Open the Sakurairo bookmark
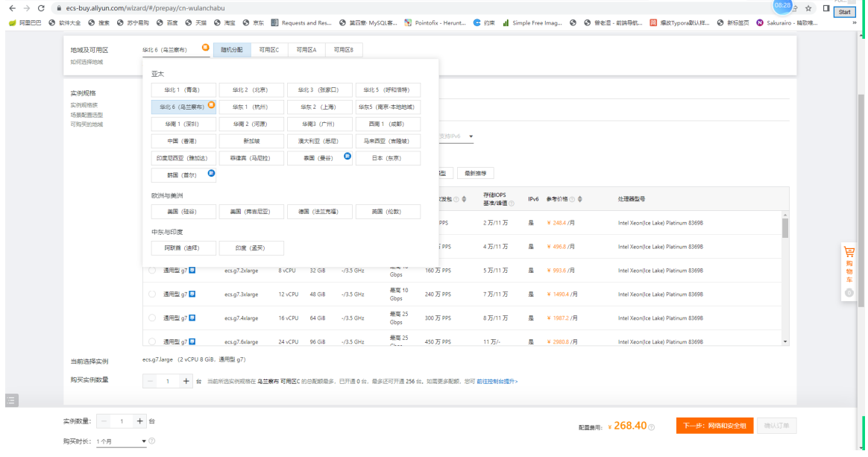 click(787, 22)
